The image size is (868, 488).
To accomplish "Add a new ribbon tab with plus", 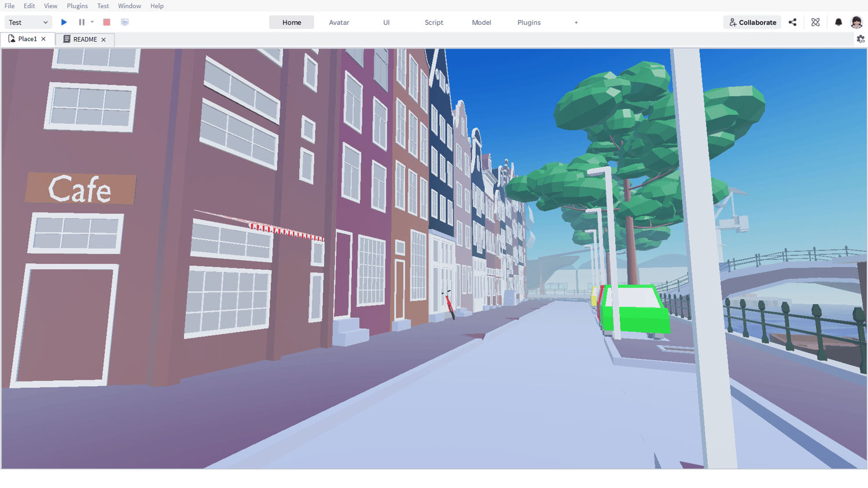I will (x=576, y=23).
